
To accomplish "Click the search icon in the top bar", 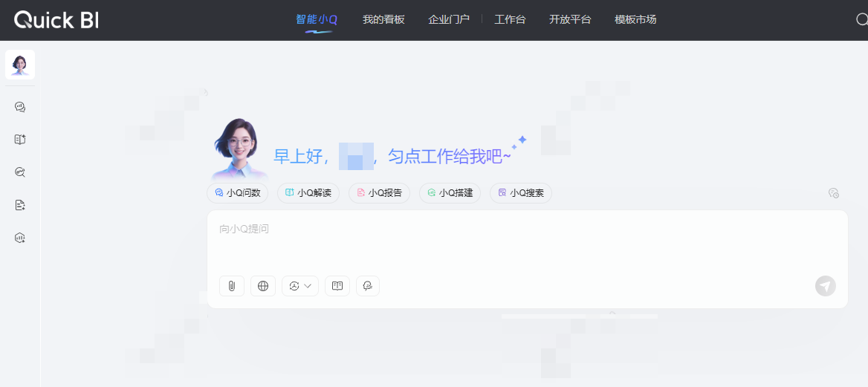I will coord(861,20).
